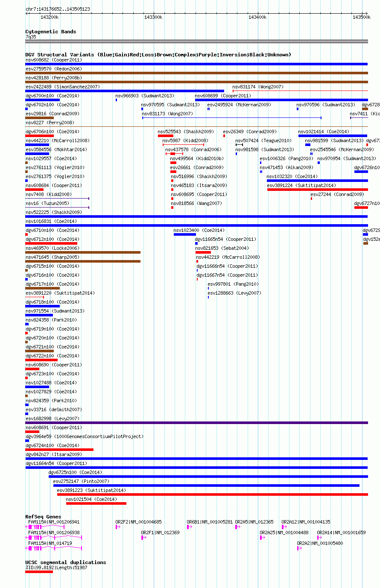Viewport: 380px width, 588px height.
Task: Open nsv971554 (Sudmant2013) variant
Action: pyautogui.click(x=55, y=311)
